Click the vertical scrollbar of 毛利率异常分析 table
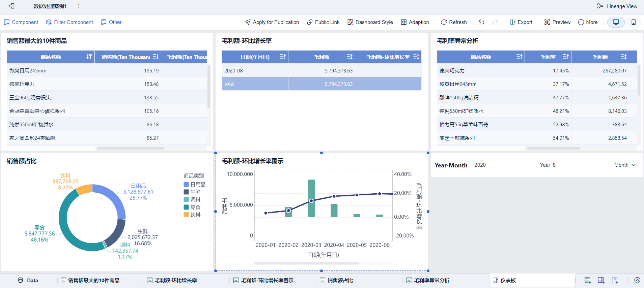Viewport: 644px width, 288px height. [x=639, y=80]
